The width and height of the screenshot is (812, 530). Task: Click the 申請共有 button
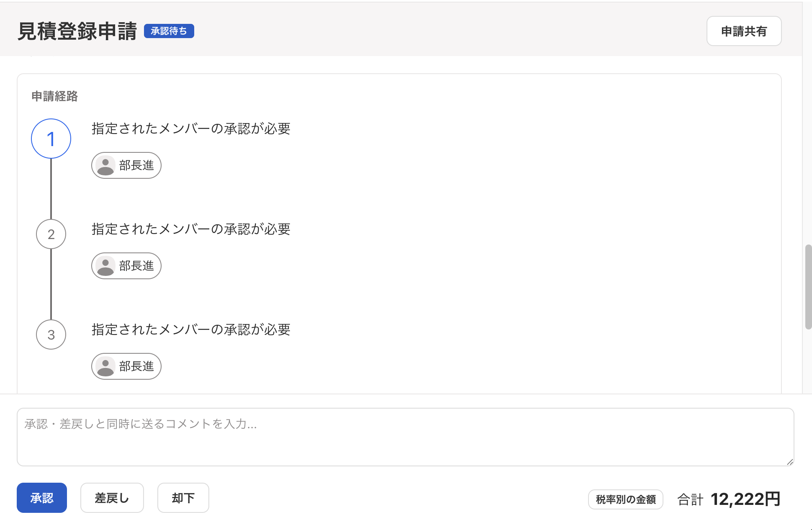tap(744, 31)
